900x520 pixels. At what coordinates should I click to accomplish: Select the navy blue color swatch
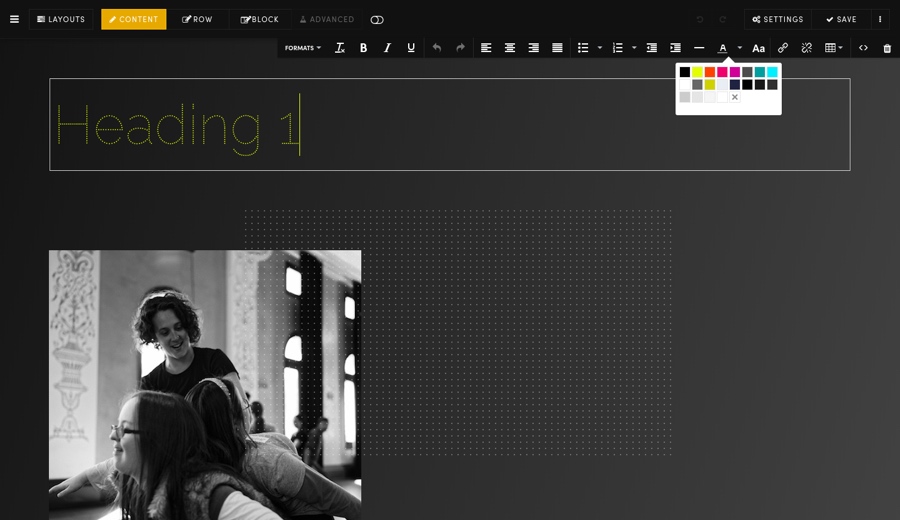coord(735,85)
